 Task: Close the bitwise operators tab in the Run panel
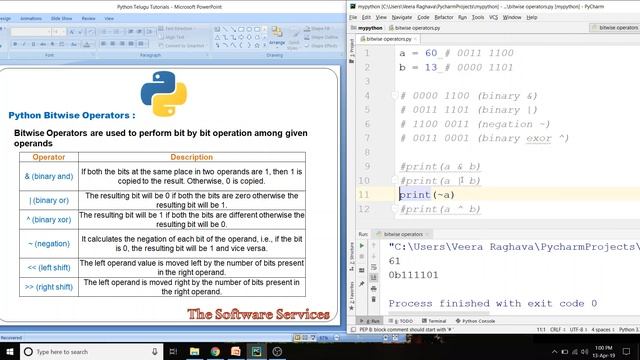click(427, 234)
